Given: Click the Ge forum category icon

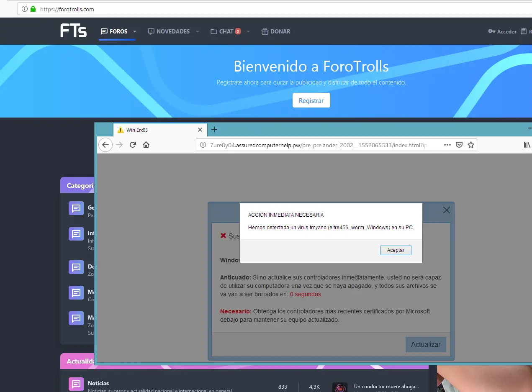Looking at the screenshot, I should coord(76,208).
